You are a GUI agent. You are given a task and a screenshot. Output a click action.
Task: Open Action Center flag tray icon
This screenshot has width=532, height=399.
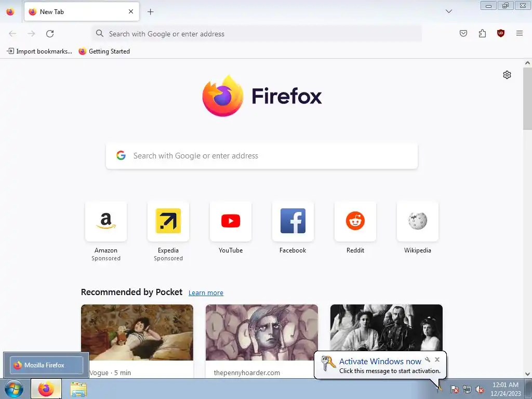[x=455, y=390]
